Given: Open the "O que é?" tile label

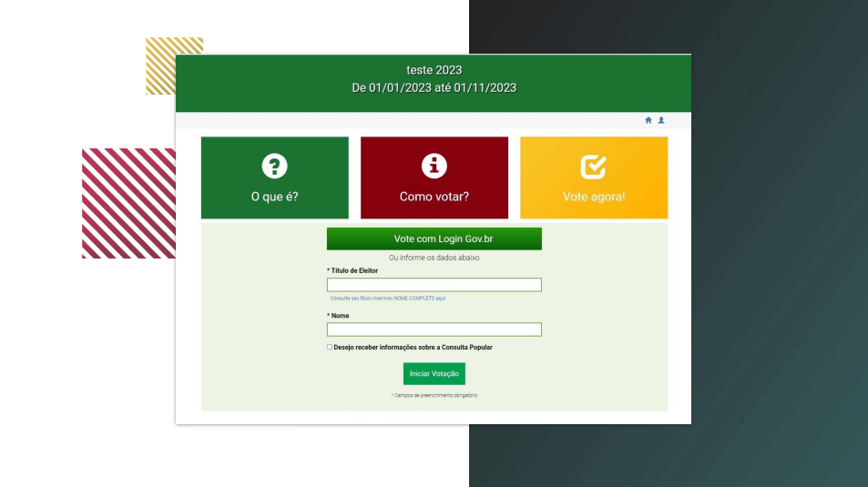Looking at the screenshot, I should (274, 197).
